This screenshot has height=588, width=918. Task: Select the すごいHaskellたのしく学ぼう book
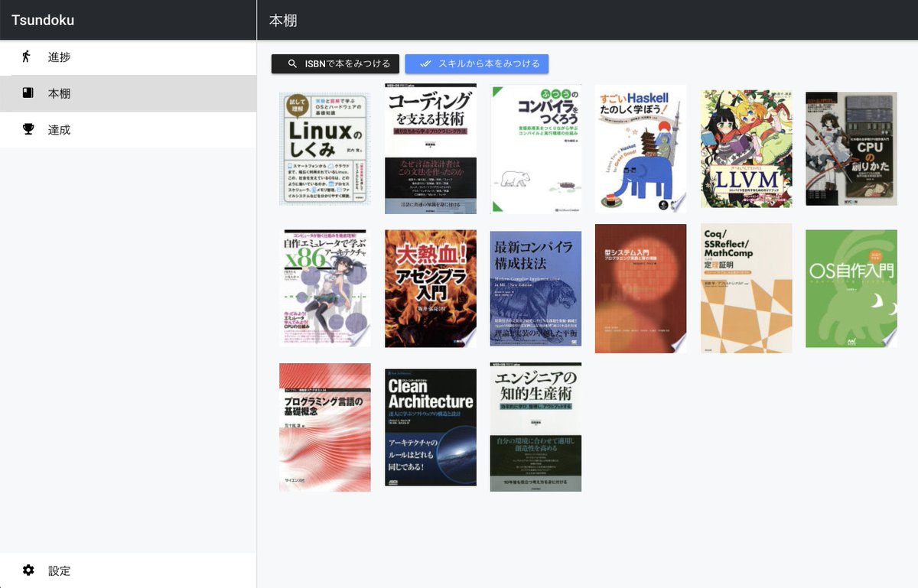640,148
